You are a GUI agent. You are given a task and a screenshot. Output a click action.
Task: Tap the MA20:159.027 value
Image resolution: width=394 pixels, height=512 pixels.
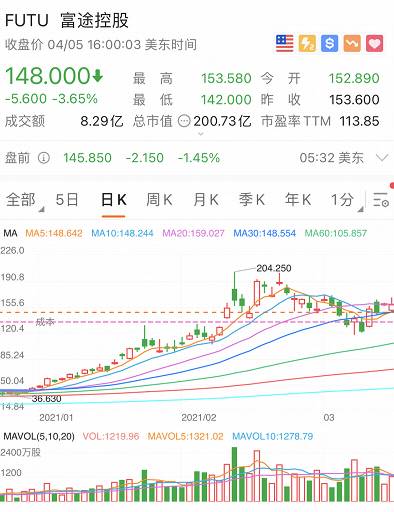coord(193,233)
